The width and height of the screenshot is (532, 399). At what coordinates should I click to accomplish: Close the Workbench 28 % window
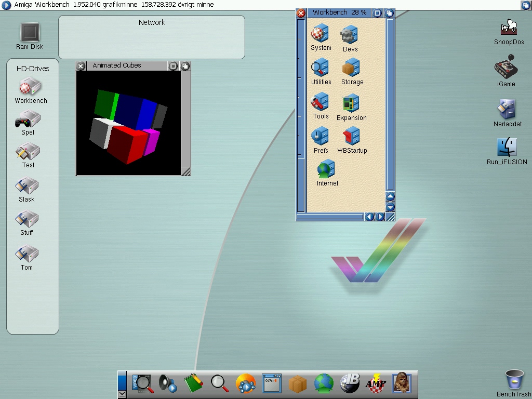coord(301,13)
